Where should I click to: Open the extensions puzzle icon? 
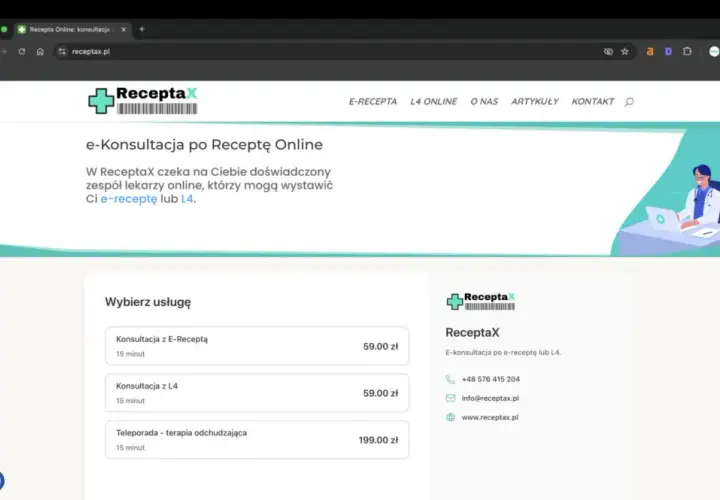pyautogui.click(x=687, y=51)
